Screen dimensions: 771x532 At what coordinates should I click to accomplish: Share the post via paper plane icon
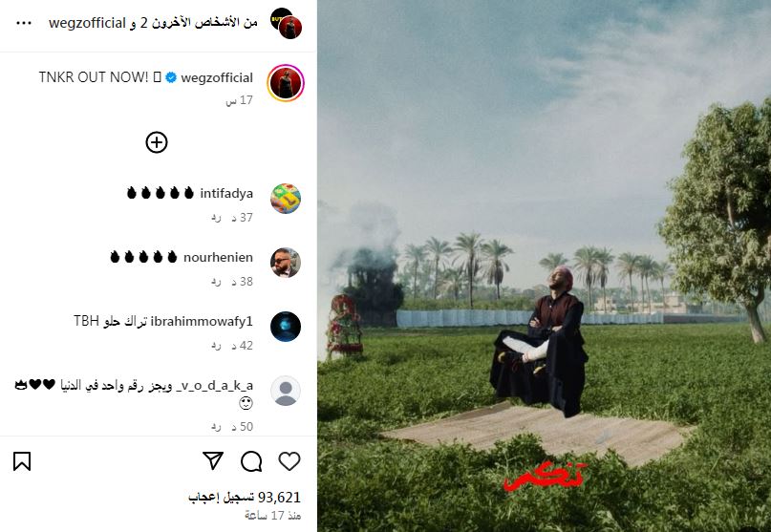click(213, 460)
